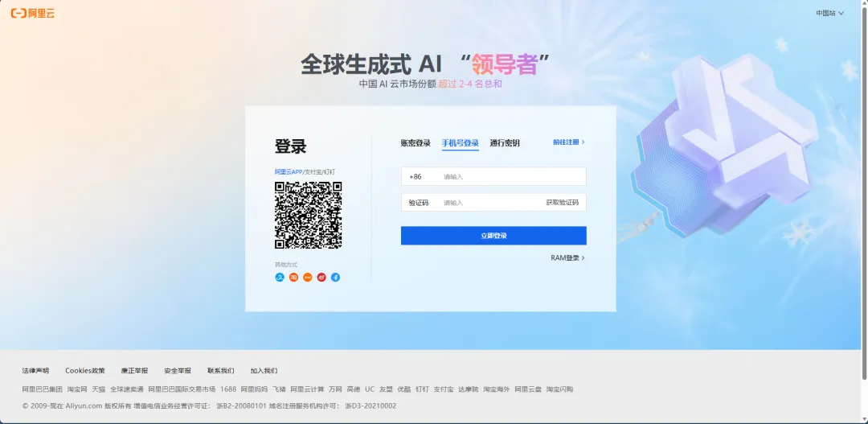Sign in with the blue DingTalk icon
The image size is (868, 424).
(x=335, y=277)
